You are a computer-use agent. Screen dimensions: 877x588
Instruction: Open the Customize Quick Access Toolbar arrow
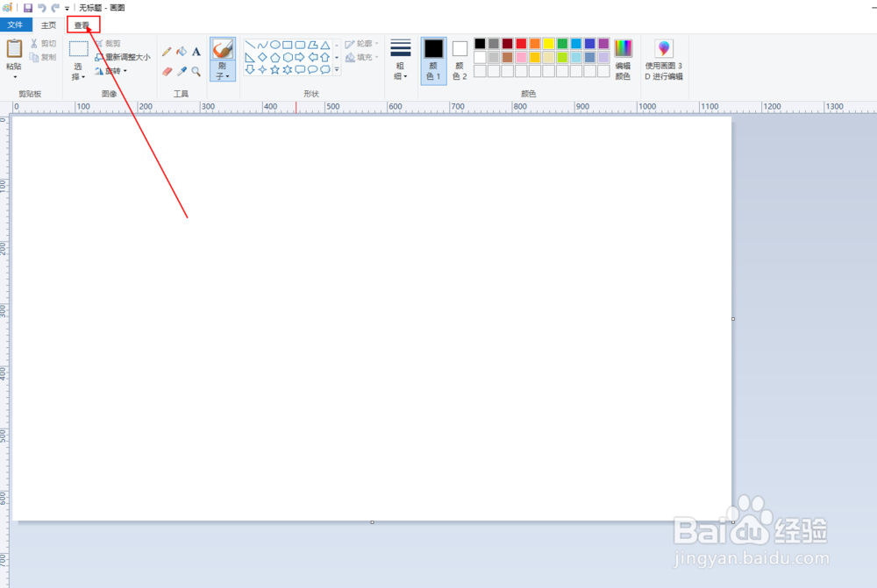pyautogui.click(x=67, y=9)
